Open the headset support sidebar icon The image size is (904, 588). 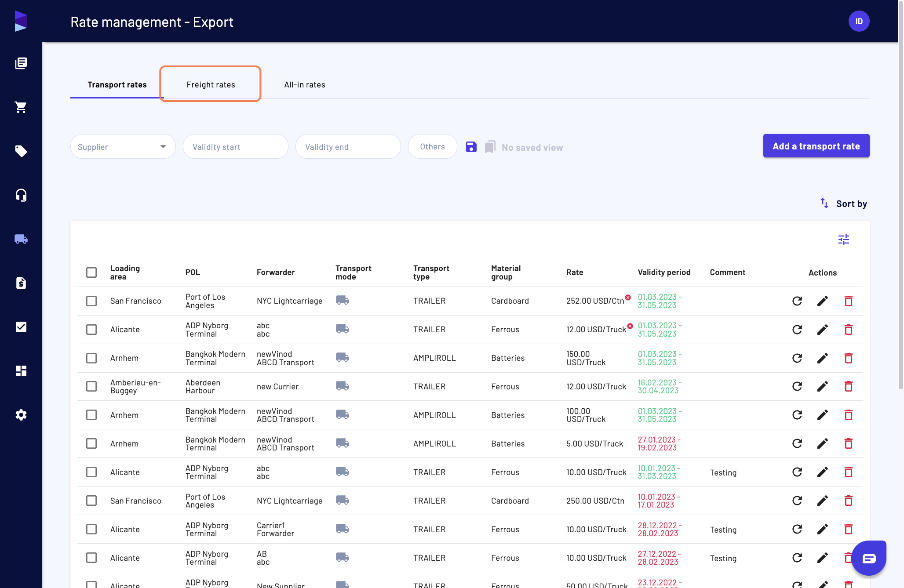(21, 195)
